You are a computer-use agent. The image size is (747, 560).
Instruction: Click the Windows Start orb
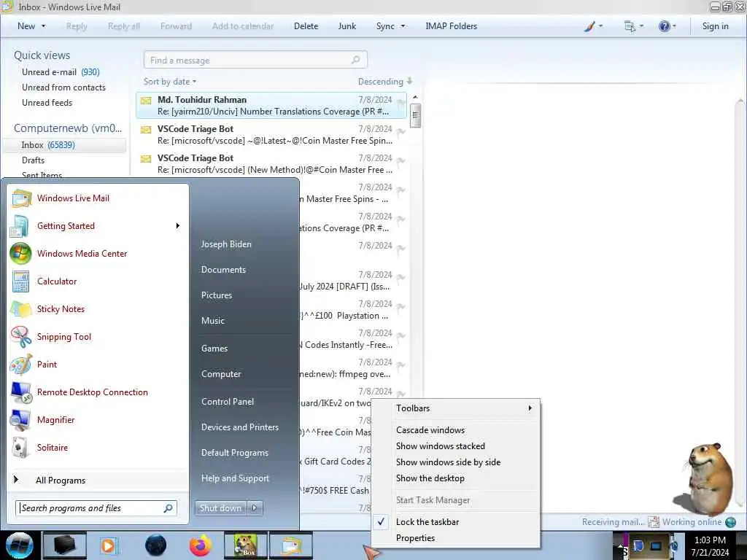coord(19,545)
